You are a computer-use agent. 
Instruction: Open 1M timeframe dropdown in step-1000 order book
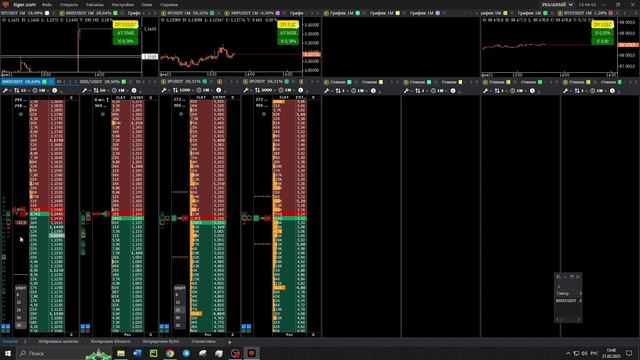[x=204, y=90]
